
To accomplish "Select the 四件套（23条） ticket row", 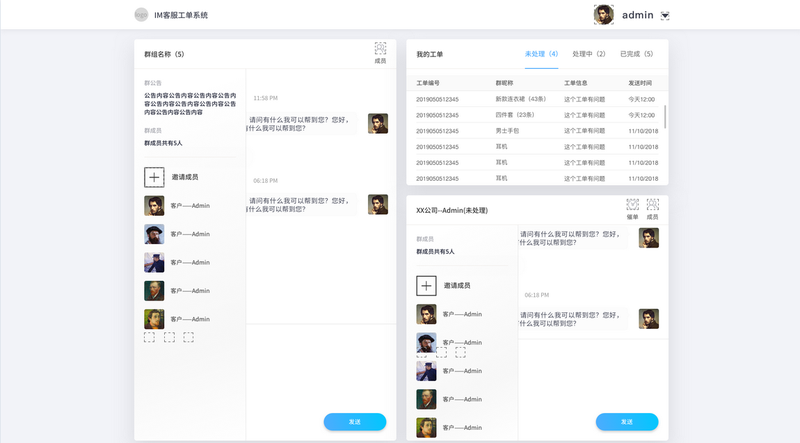I will click(536, 115).
